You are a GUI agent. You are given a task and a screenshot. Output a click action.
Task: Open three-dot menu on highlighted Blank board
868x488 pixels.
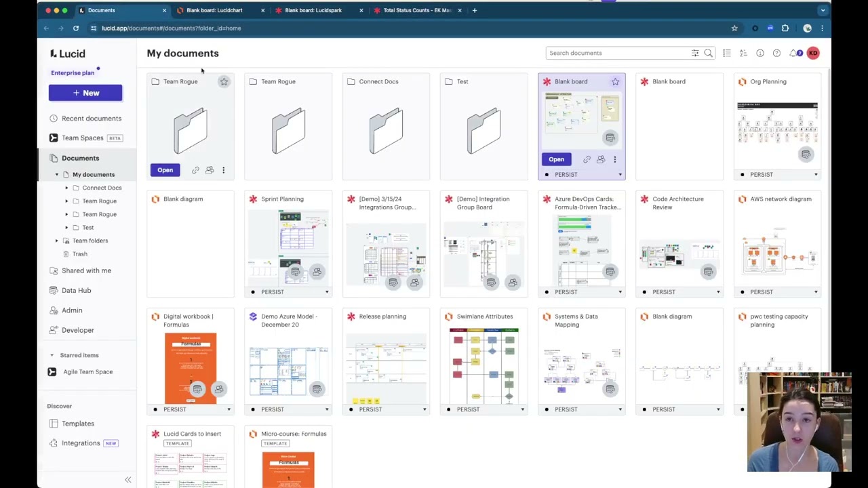[615, 160]
